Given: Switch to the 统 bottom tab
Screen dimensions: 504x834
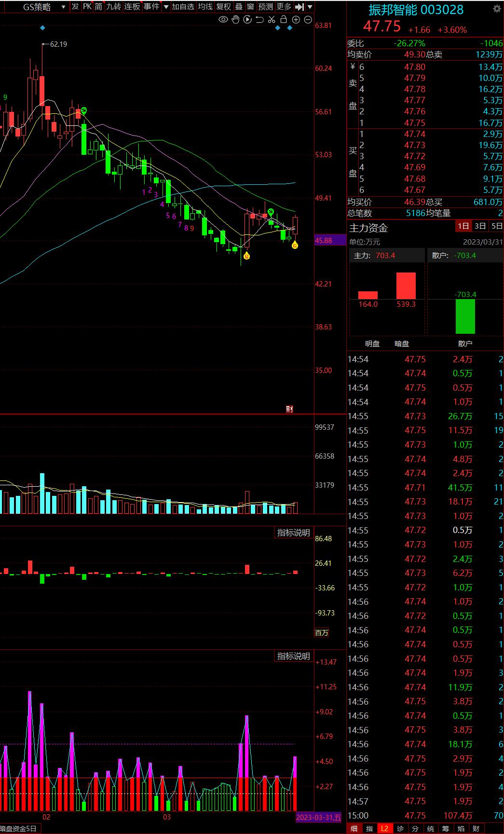Looking at the screenshot, I should click(x=430, y=829).
